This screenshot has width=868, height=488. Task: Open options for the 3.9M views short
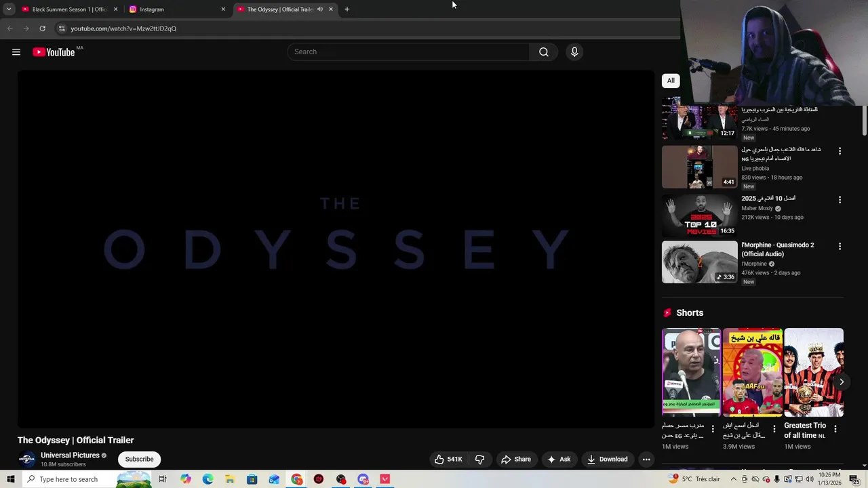[x=774, y=429]
